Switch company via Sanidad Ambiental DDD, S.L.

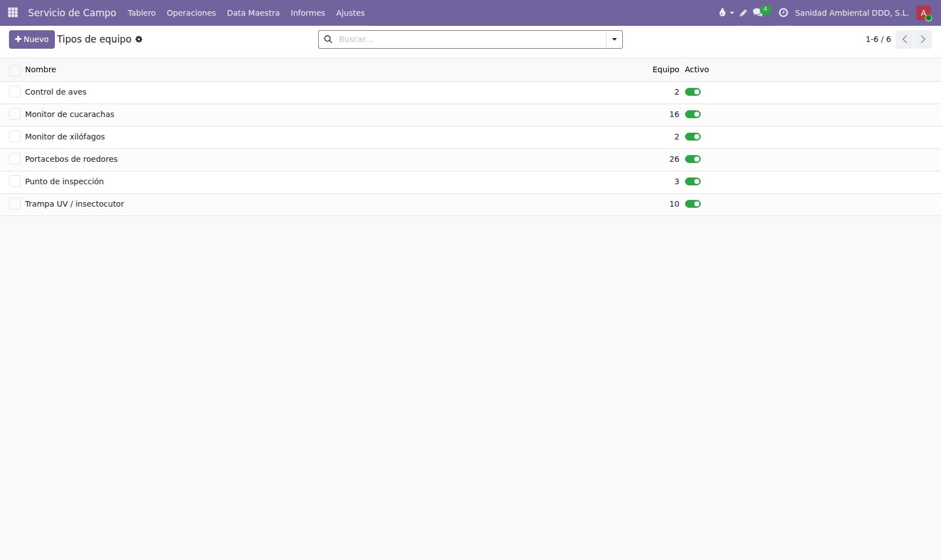tap(852, 13)
